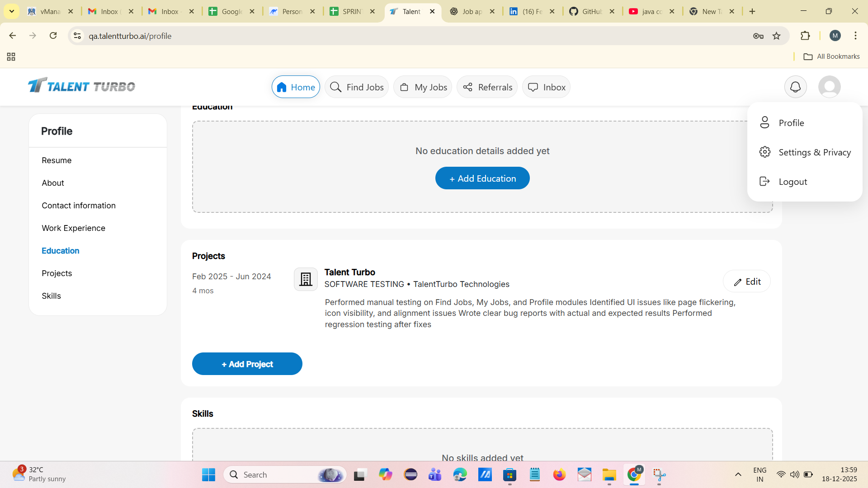Choose Logout from the account menu

click(x=805, y=182)
